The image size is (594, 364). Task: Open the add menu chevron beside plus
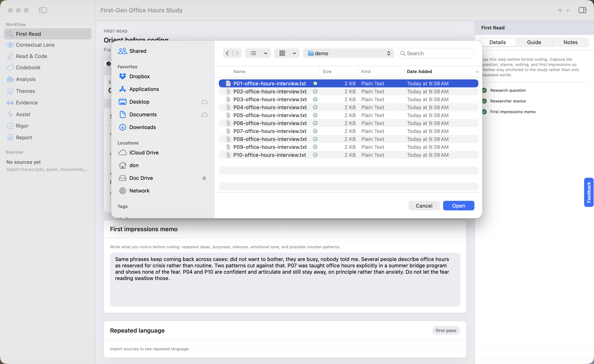pyautogui.click(x=568, y=10)
